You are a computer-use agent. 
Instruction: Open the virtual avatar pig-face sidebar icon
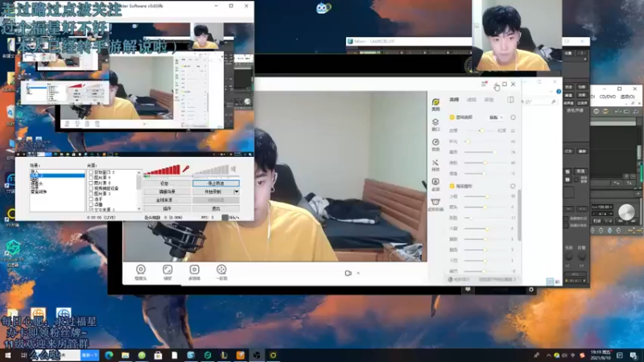tap(436, 204)
